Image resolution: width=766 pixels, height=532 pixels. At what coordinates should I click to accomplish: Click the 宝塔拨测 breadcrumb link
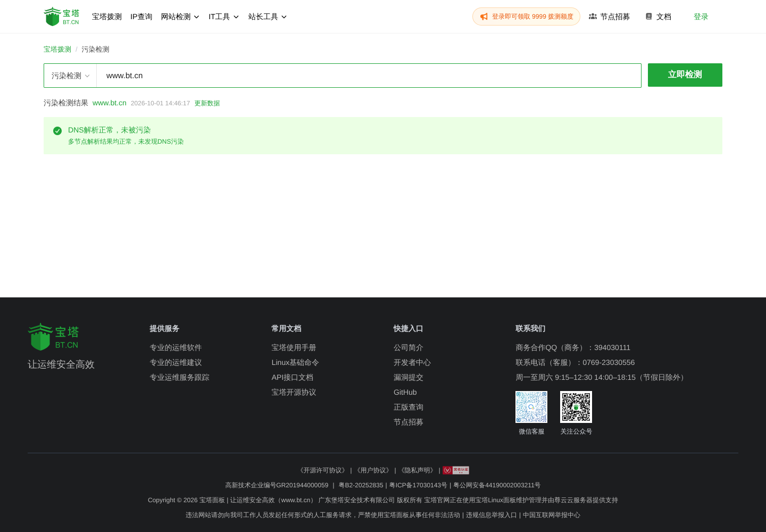tap(57, 49)
